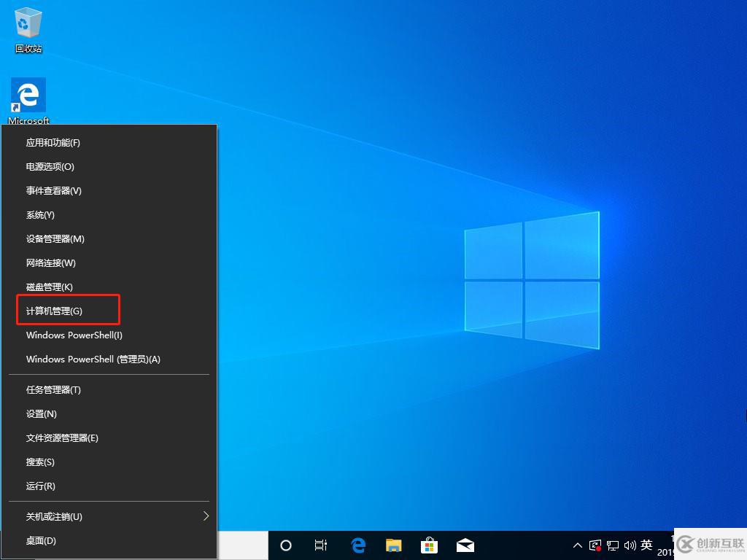Show hidden system tray icons

coord(578,545)
